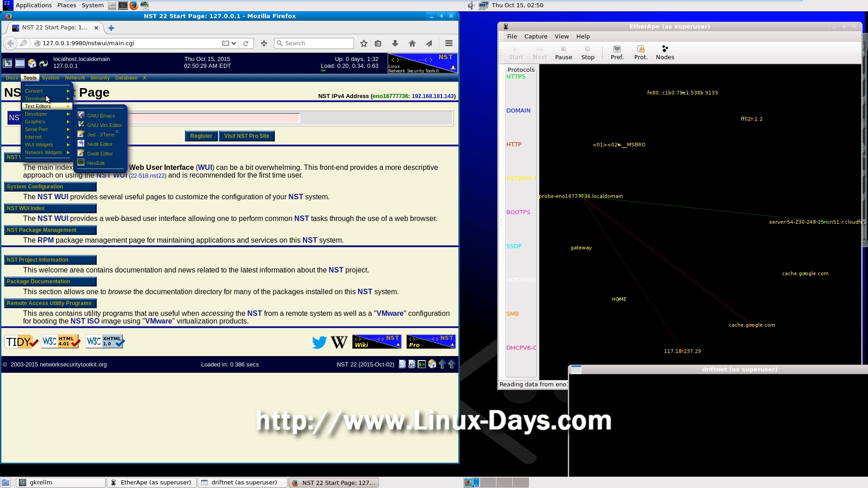Pause capture in EtherApe toolbar
This screenshot has width=868, height=488.
click(x=563, y=52)
